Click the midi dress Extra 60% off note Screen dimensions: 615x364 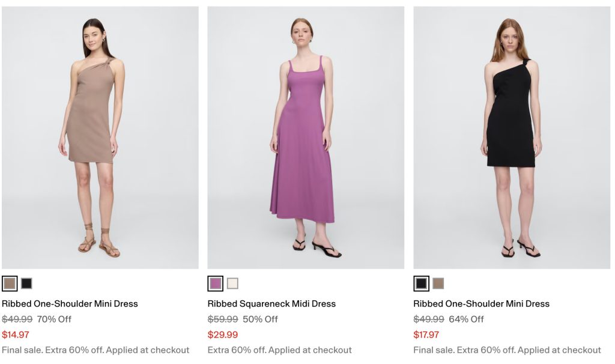click(280, 350)
